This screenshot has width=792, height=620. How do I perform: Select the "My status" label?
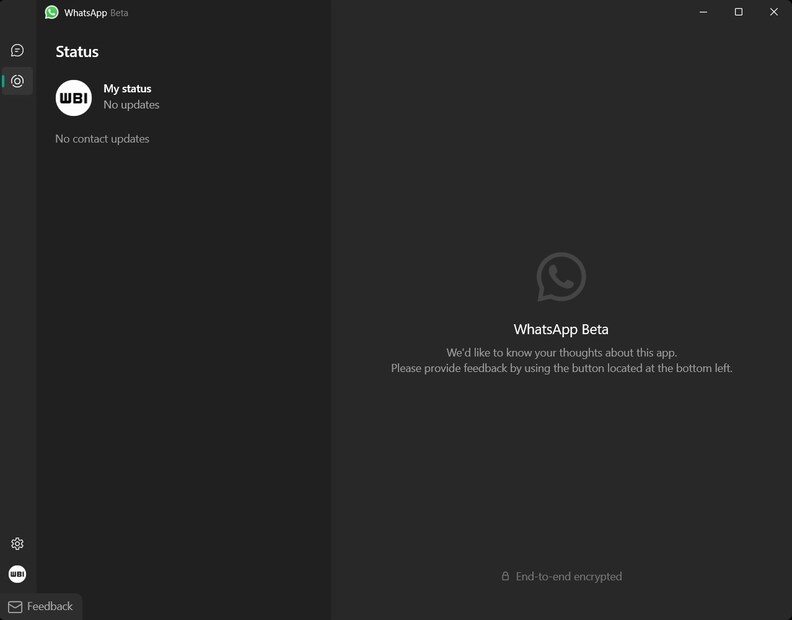point(127,89)
